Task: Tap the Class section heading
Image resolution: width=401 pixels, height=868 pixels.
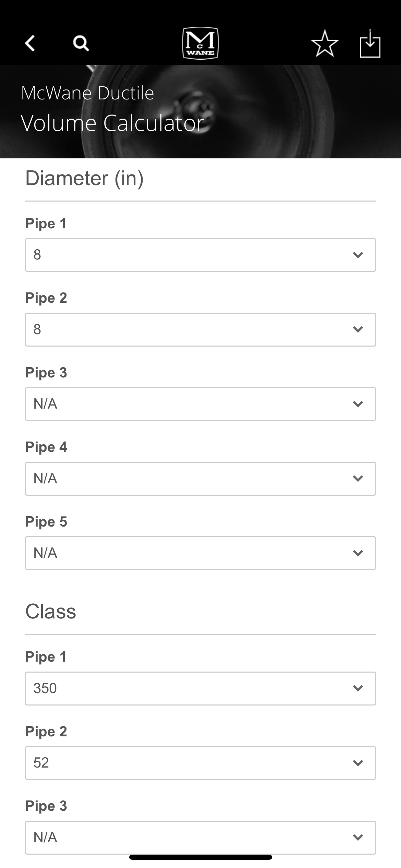Action: click(x=51, y=612)
